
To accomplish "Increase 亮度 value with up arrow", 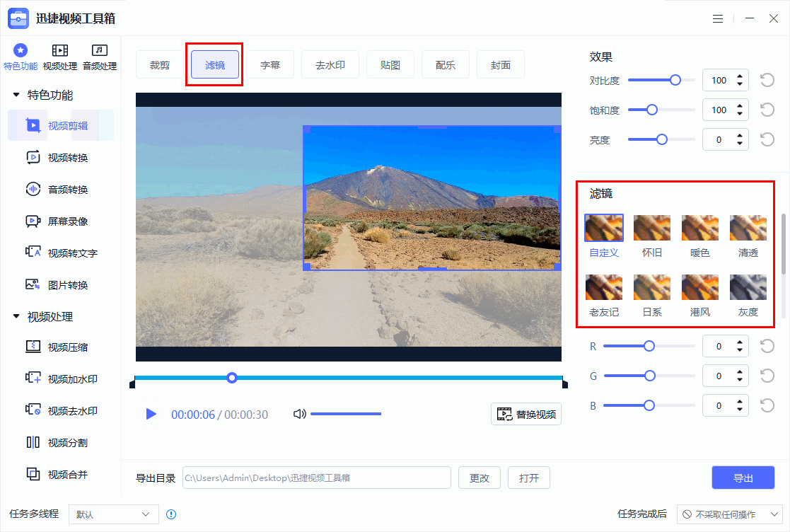I will 740,136.
